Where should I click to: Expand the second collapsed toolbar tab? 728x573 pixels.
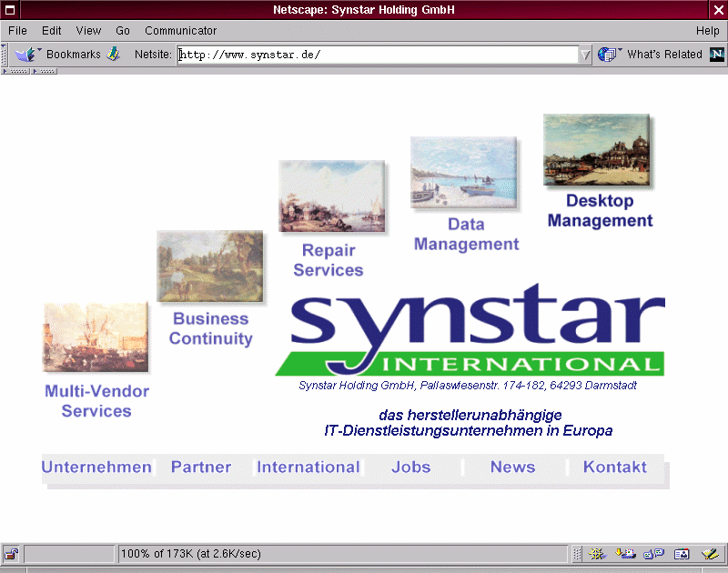[x=45, y=71]
